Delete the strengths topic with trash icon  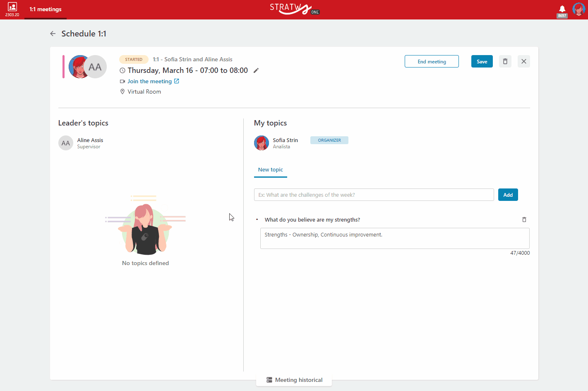click(524, 220)
